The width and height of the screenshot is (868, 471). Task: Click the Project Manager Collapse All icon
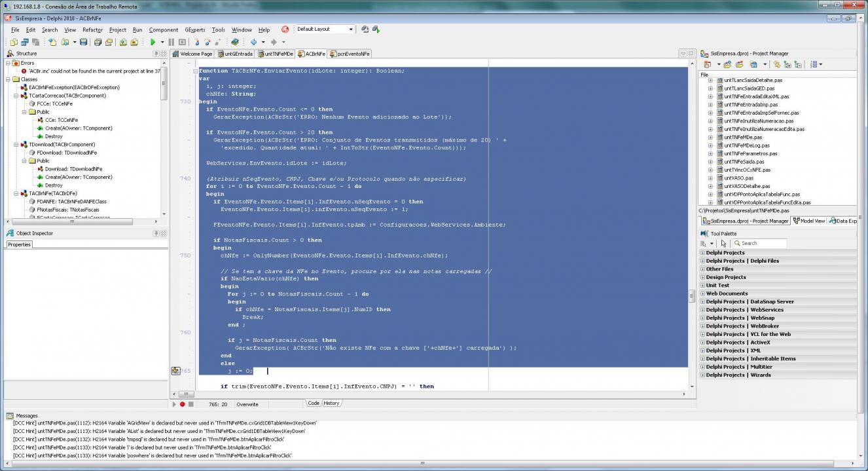tap(798, 64)
